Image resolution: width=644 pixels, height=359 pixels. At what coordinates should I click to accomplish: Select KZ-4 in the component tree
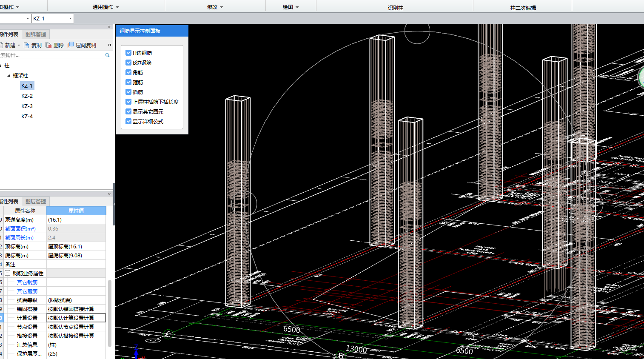click(27, 116)
